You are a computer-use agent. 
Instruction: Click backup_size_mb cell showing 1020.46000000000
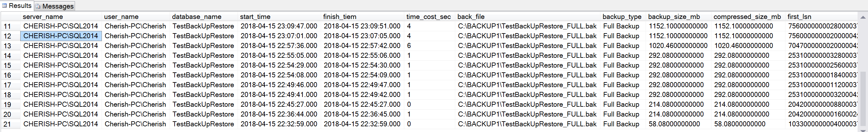click(678, 46)
